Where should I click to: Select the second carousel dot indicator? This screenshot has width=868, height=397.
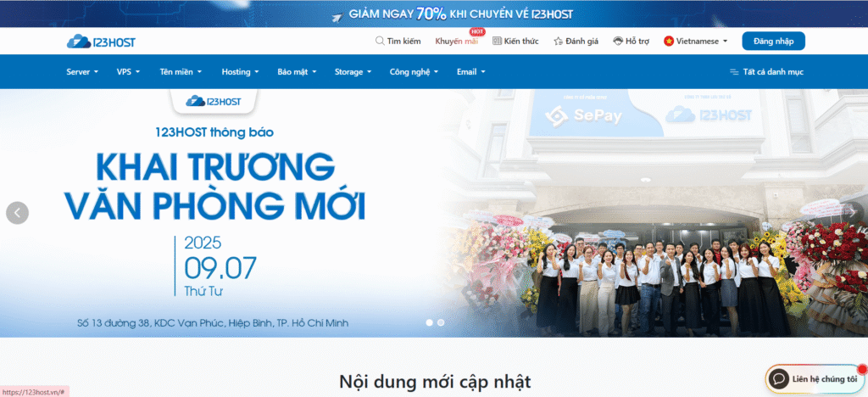[441, 322]
